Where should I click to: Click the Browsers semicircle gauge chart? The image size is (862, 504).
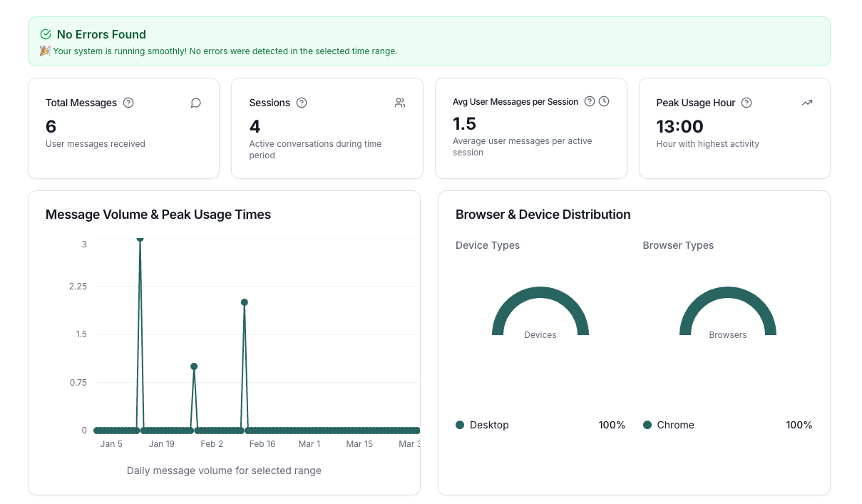click(728, 311)
